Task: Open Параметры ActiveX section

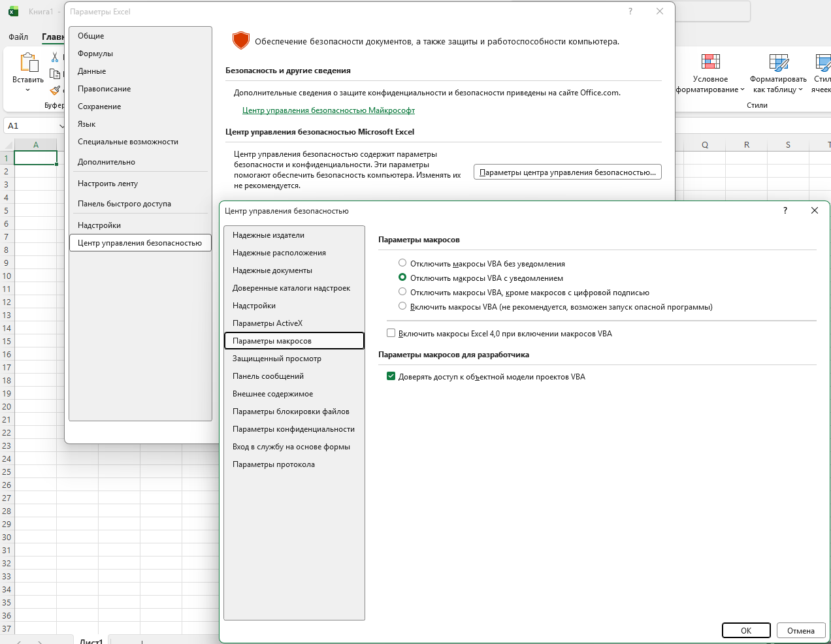Action: [294, 323]
